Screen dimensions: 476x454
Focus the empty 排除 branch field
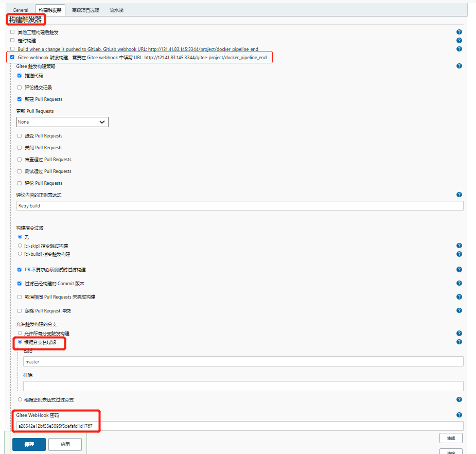click(243, 386)
